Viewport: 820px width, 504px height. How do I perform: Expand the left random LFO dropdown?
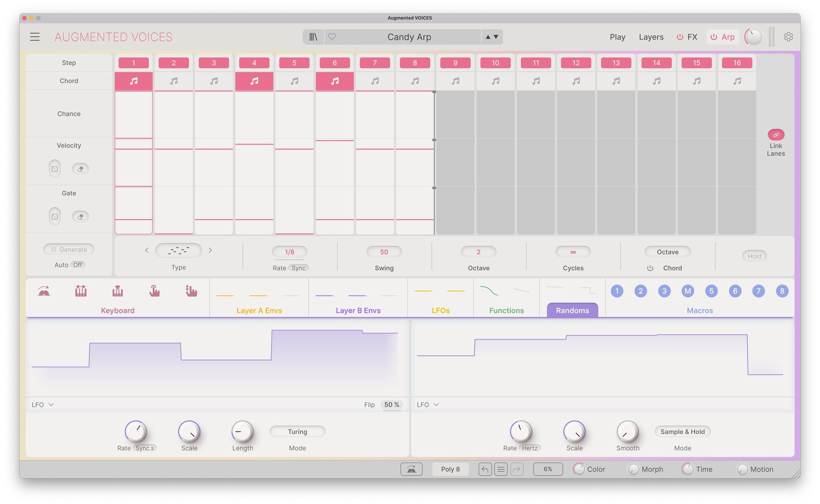pos(43,405)
